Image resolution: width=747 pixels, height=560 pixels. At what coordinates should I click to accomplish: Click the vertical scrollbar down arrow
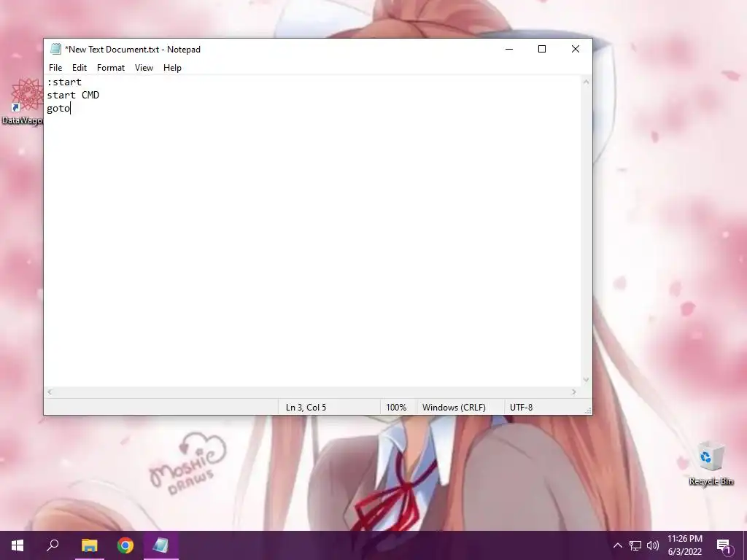pyautogui.click(x=586, y=380)
